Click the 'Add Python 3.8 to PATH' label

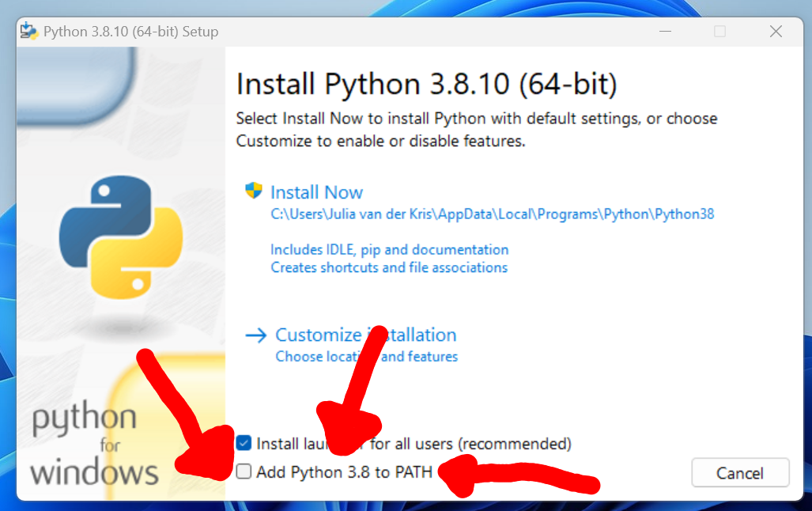point(344,472)
